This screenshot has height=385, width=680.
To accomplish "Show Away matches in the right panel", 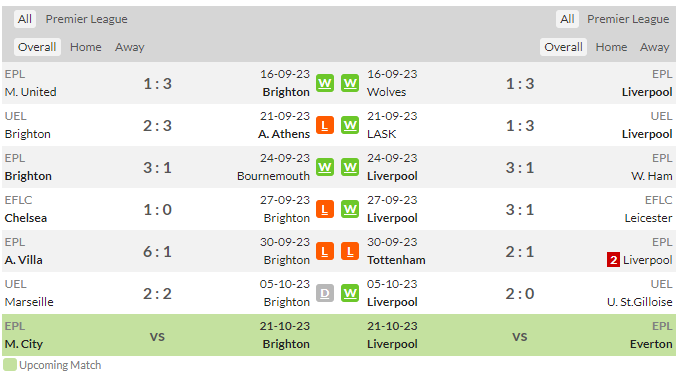I will point(654,47).
